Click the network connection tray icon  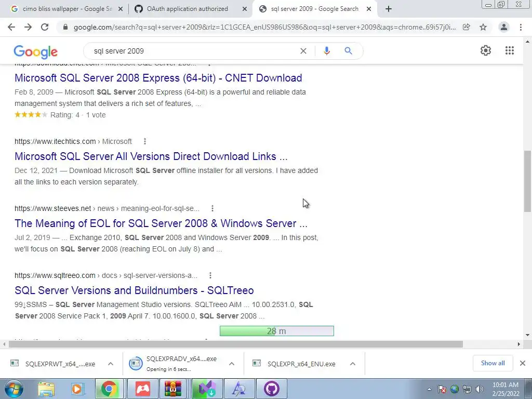[467, 389]
